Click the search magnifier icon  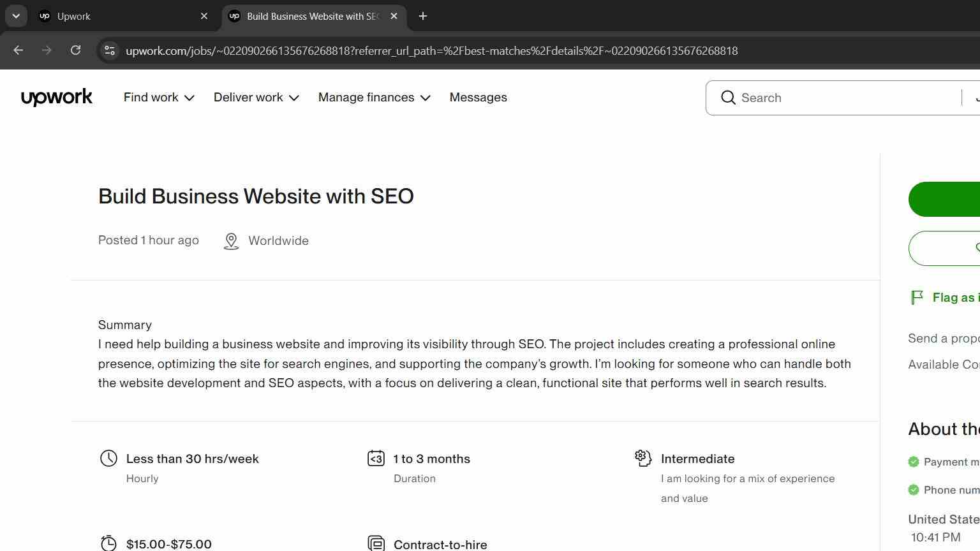(x=728, y=98)
